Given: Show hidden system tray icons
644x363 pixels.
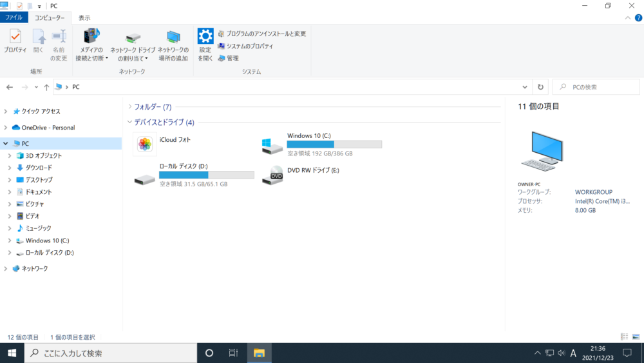Looking at the screenshot, I should point(537,353).
